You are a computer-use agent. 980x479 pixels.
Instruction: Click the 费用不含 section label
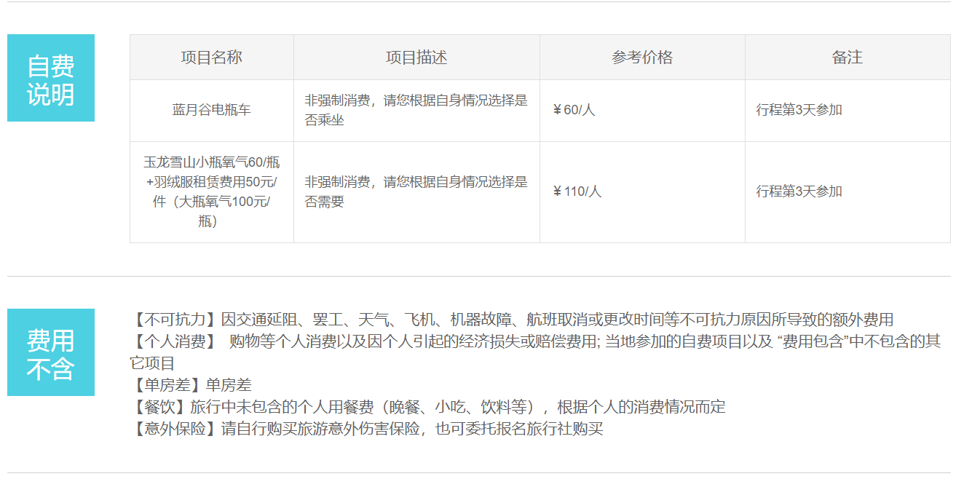coord(51,352)
